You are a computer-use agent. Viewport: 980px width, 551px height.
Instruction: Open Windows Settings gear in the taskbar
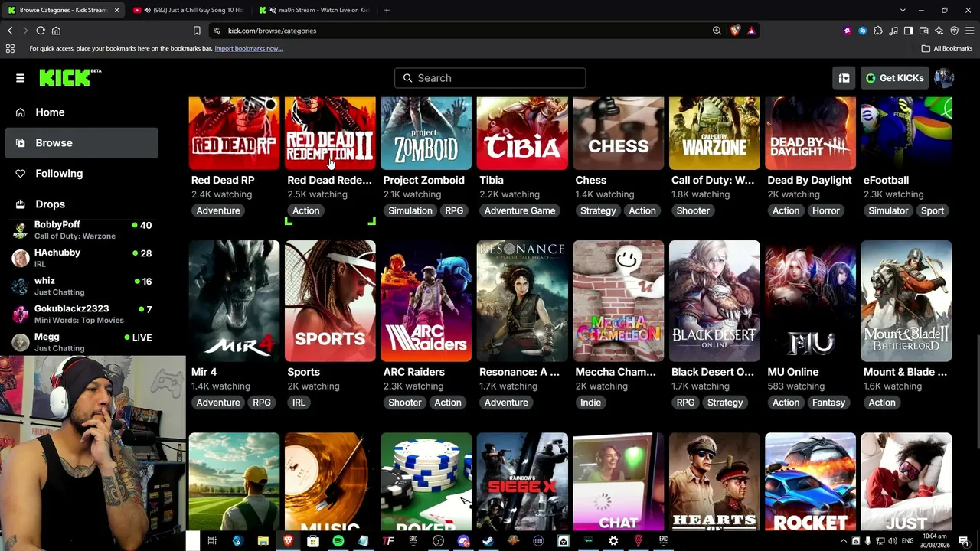click(x=613, y=541)
